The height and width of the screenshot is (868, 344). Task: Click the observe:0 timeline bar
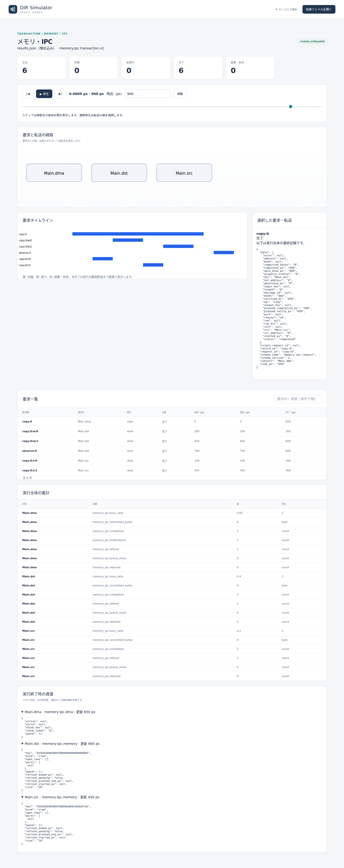coord(224,252)
